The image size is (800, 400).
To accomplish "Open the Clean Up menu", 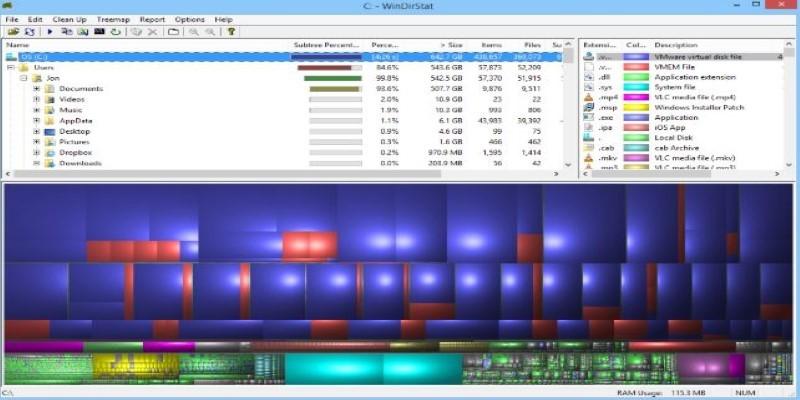I will tap(69, 19).
